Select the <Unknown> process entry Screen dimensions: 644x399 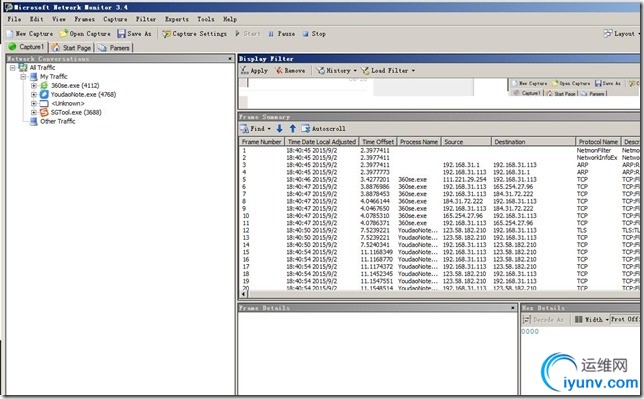pyautogui.click(x=68, y=104)
